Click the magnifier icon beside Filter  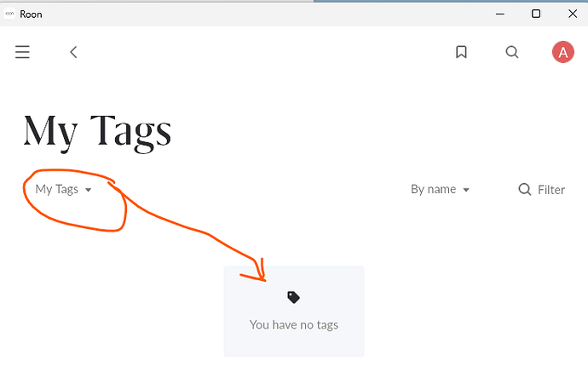[x=525, y=189]
